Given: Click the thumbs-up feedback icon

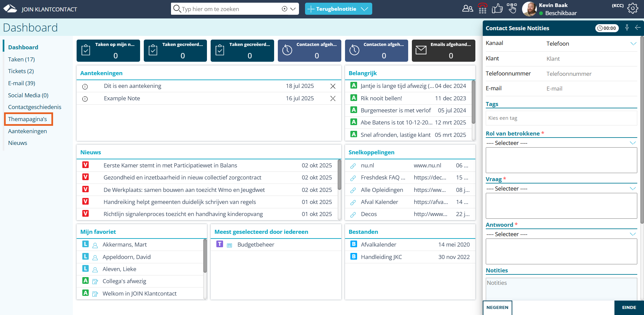Looking at the screenshot, I should 497,9.
